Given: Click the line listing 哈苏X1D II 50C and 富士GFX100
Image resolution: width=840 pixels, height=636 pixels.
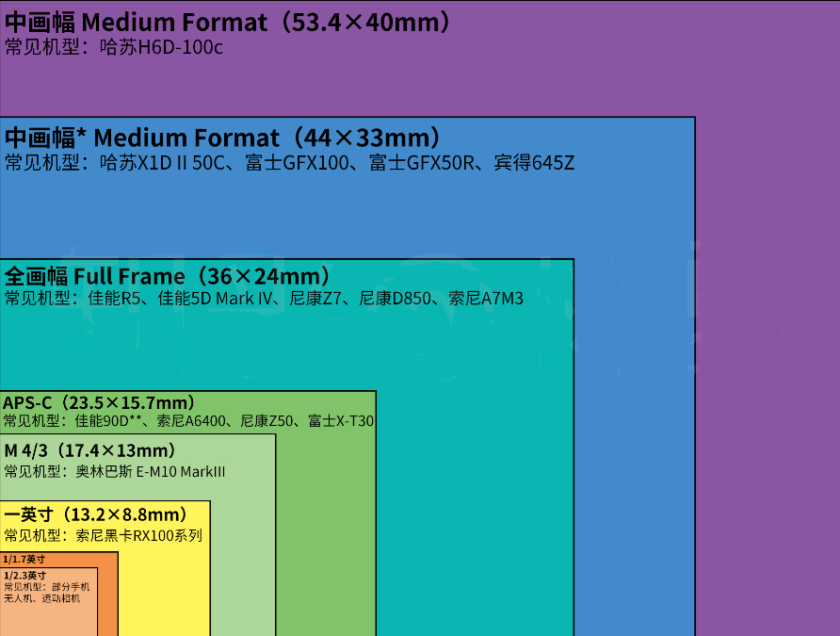Looking at the screenshot, I should click(x=289, y=162).
